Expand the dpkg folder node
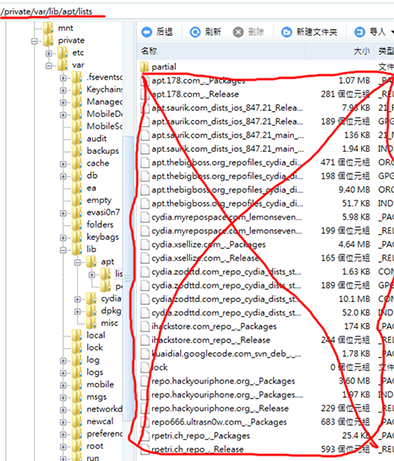Screen dimensions: 394x461 [x=77, y=312]
